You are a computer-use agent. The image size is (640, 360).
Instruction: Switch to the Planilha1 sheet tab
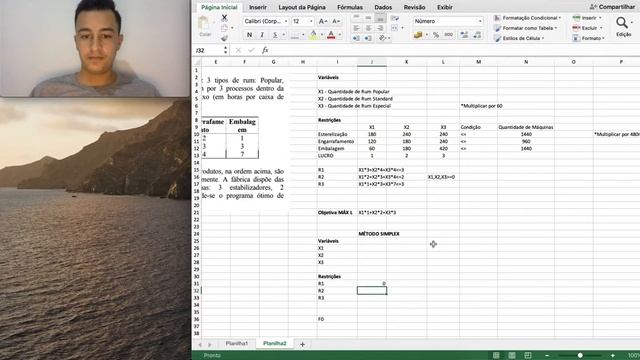pos(237,344)
